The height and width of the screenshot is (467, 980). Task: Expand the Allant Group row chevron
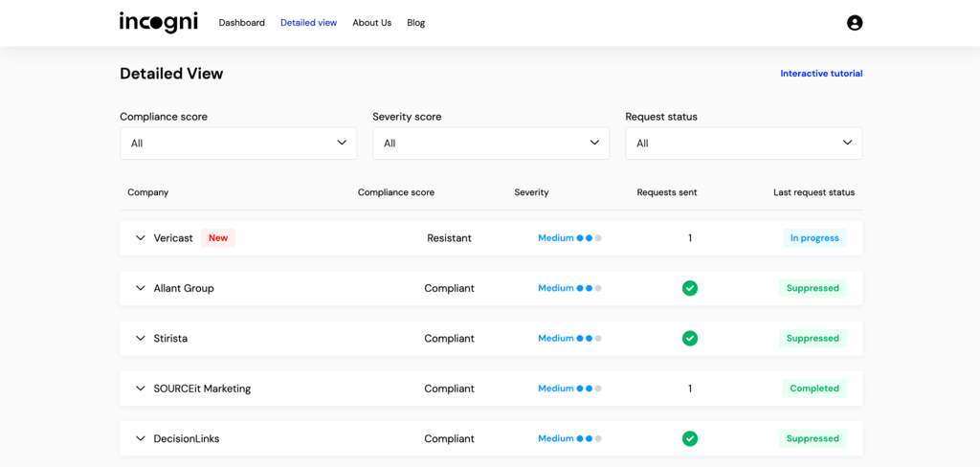[x=140, y=288]
